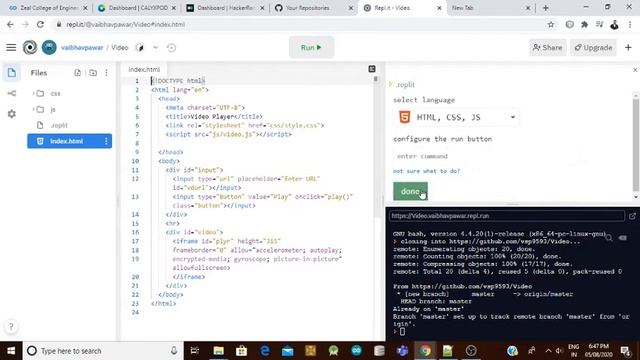
Task: Open the vaibhavpawar avatar profile
Action: click(49, 48)
